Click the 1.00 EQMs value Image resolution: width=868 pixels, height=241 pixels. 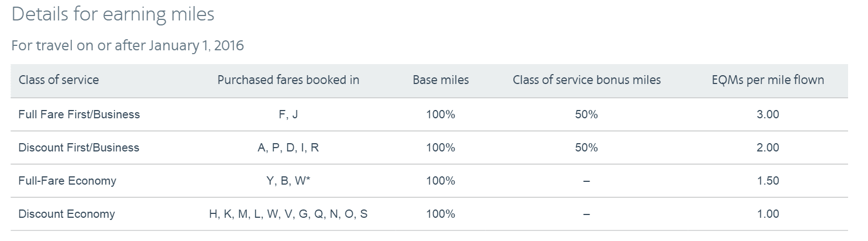pyautogui.click(x=768, y=214)
